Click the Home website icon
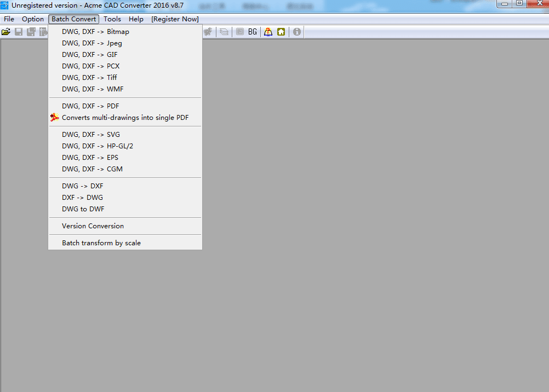Image resolution: width=549 pixels, height=392 pixels. pyautogui.click(x=281, y=31)
